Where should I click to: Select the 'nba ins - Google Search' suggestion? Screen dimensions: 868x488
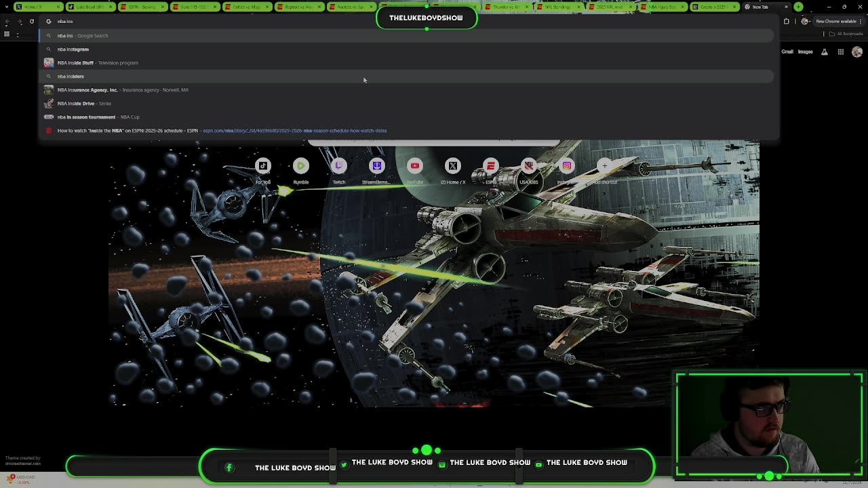point(407,35)
